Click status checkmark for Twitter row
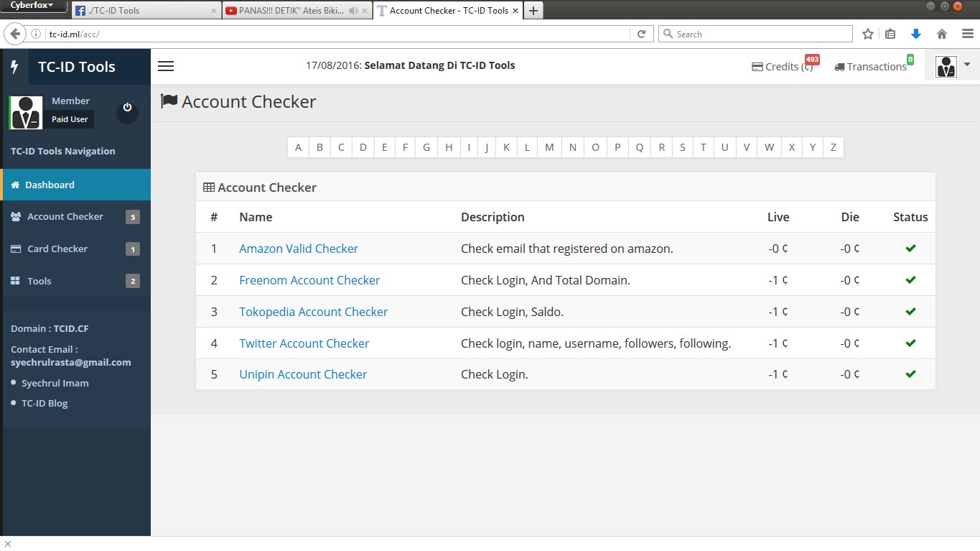The width and height of the screenshot is (980, 551). tap(910, 343)
